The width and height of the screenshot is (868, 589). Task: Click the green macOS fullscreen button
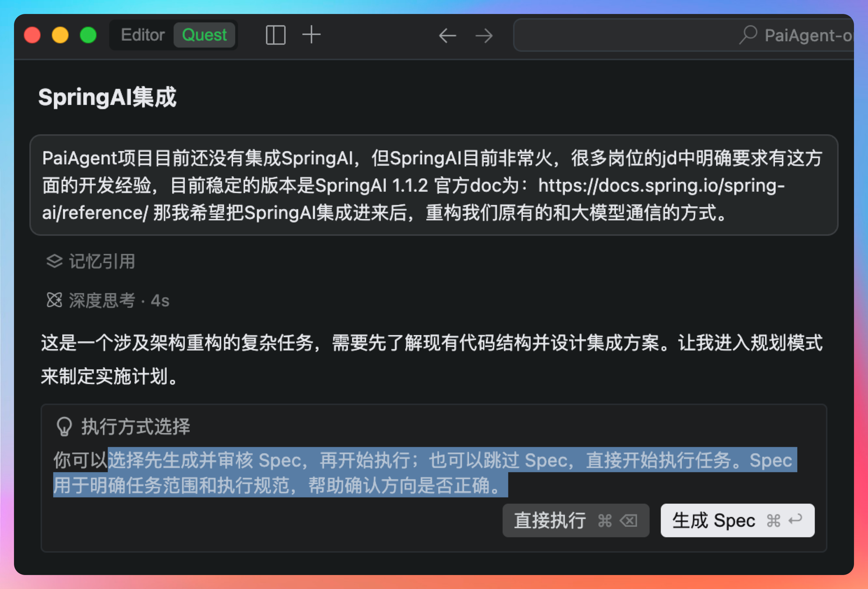click(x=88, y=35)
